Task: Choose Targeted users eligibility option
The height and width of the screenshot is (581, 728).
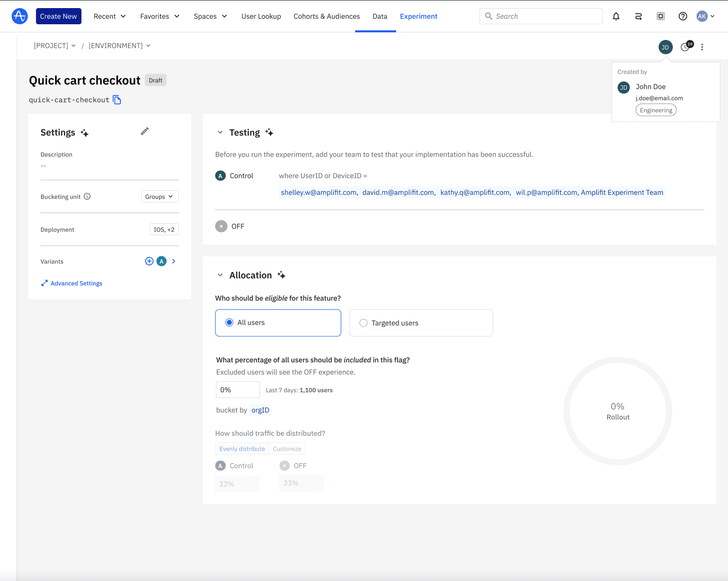Action: click(x=363, y=323)
